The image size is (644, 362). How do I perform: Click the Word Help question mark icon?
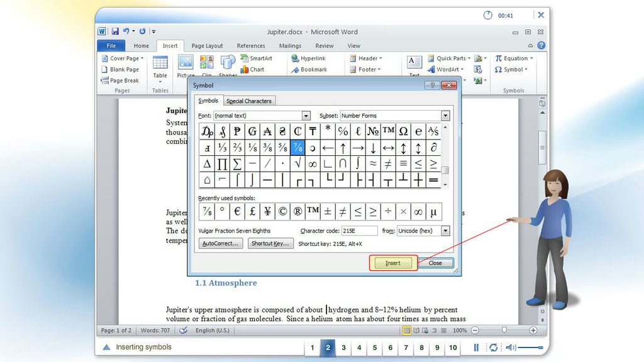(541, 45)
